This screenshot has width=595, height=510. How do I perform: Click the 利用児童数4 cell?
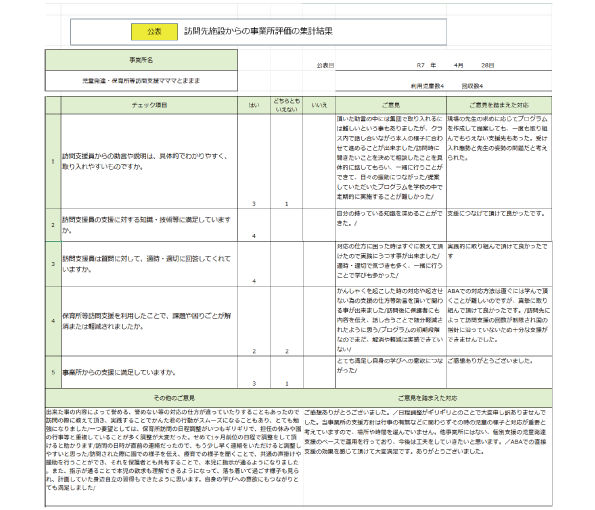[427, 86]
